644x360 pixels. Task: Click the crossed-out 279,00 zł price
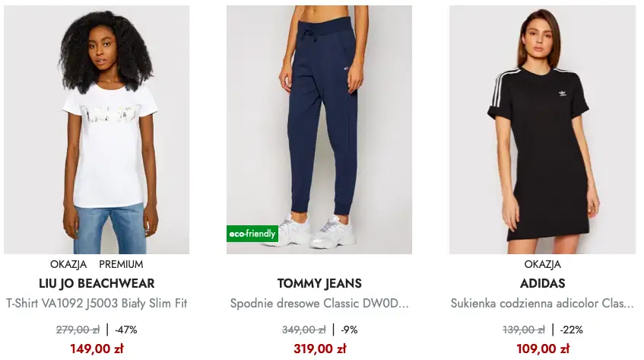78,330
